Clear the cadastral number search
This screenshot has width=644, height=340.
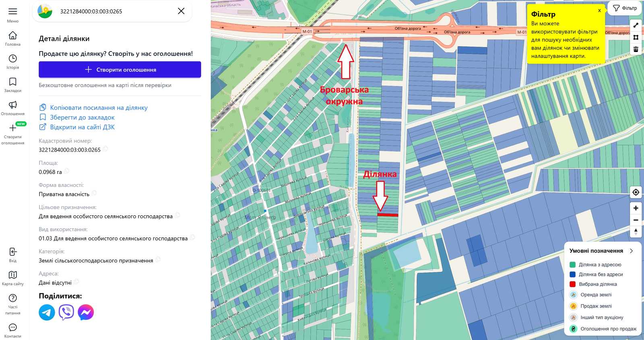tap(181, 11)
